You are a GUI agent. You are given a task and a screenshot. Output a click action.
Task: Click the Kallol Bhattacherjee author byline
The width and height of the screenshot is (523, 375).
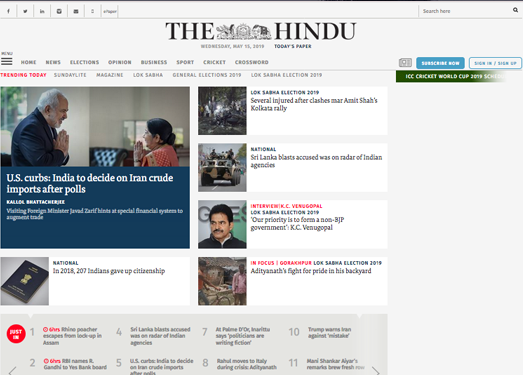coord(36,202)
